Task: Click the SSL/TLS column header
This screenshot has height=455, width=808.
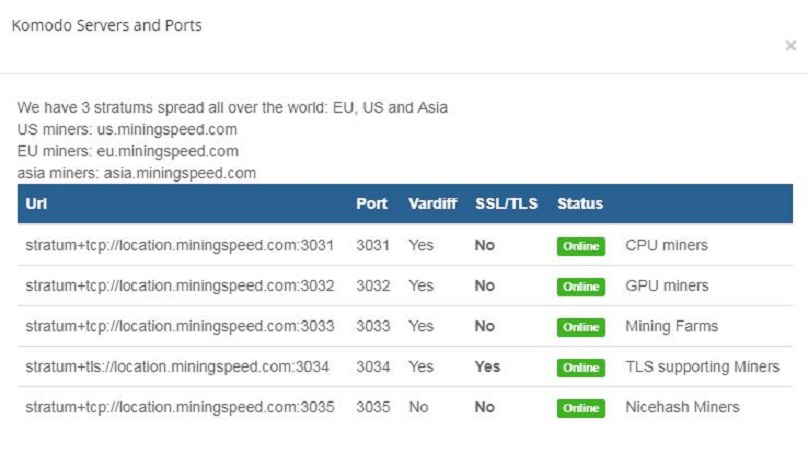Action: 506,204
